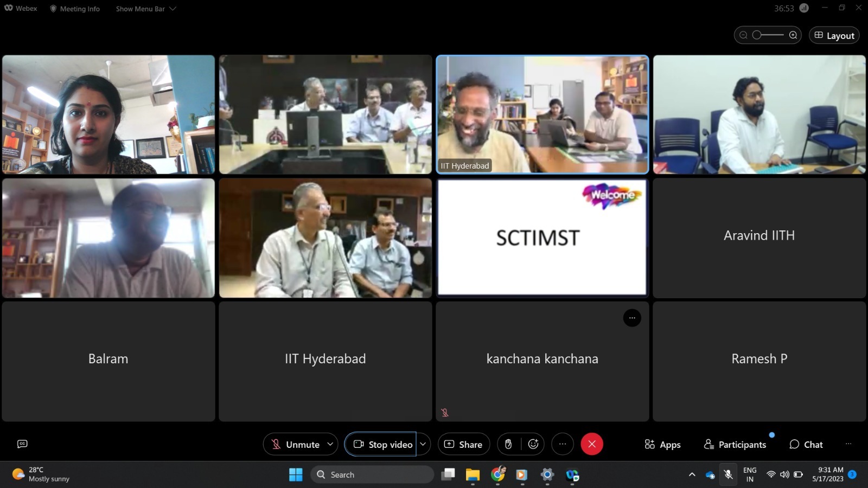The image size is (868, 488).
Task: Open the Windows Start menu
Action: (x=296, y=475)
